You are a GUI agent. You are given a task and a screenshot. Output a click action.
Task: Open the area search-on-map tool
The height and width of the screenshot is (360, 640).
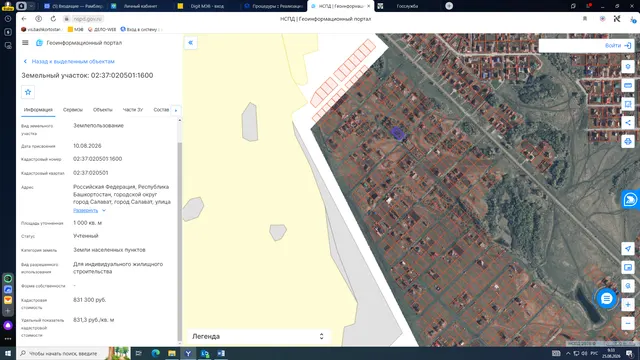pos(628,104)
